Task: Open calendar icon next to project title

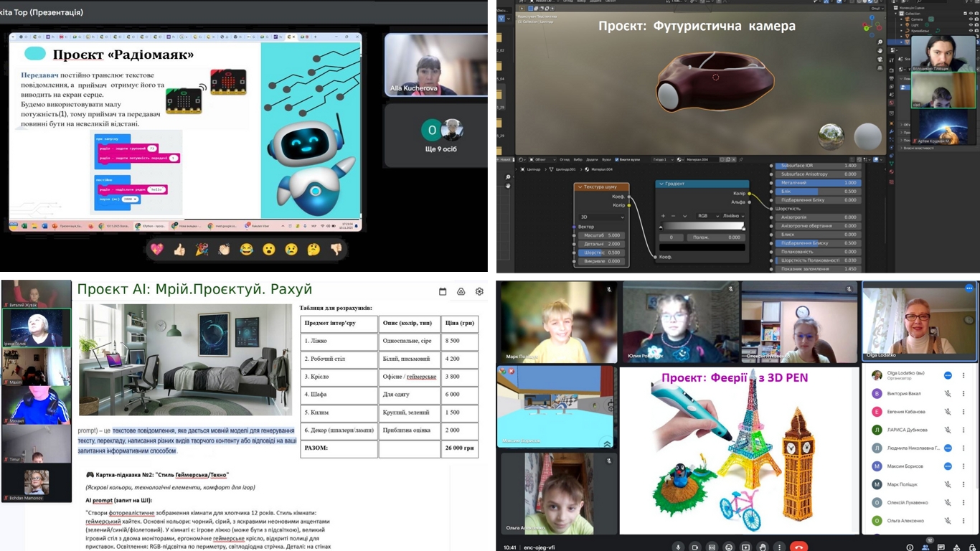Action: click(443, 291)
